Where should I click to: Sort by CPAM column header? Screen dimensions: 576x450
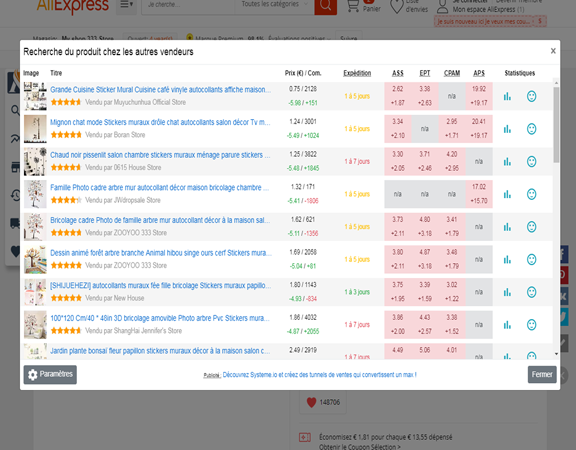pyautogui.click(x=452, y=73)
